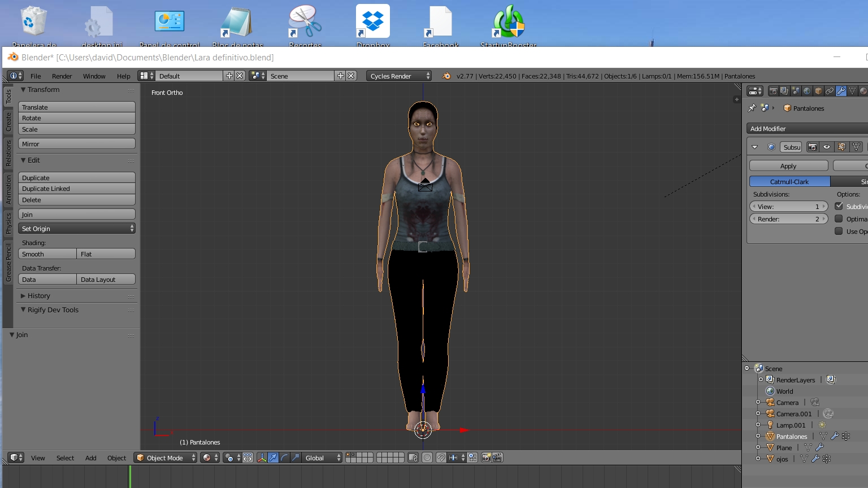The width and height of the screenshot is (868, 488).
Task: Collapse the Transform tool panel
Action: coord(23,89)
